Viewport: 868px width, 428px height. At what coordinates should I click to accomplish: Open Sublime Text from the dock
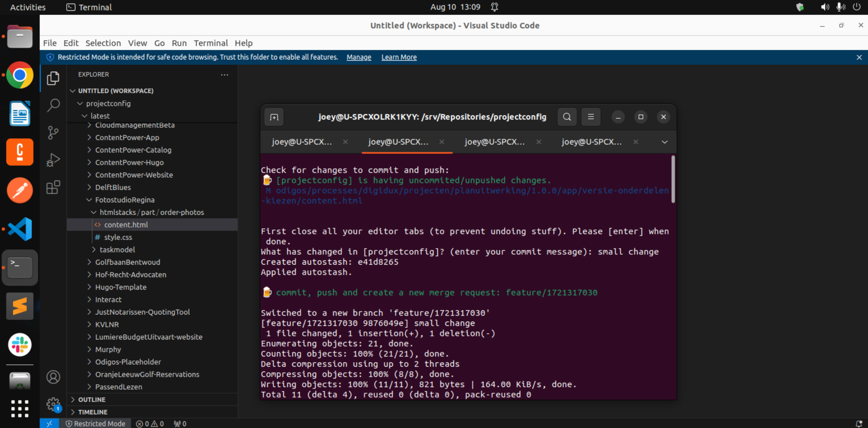click(x=20, y=306)
